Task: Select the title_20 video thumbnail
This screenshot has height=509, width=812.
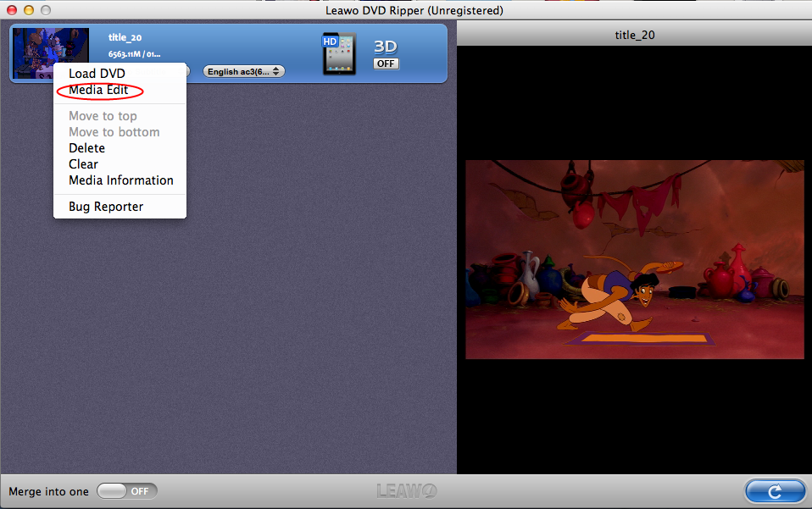Action: pyautogui.click(x=51, y=53)
